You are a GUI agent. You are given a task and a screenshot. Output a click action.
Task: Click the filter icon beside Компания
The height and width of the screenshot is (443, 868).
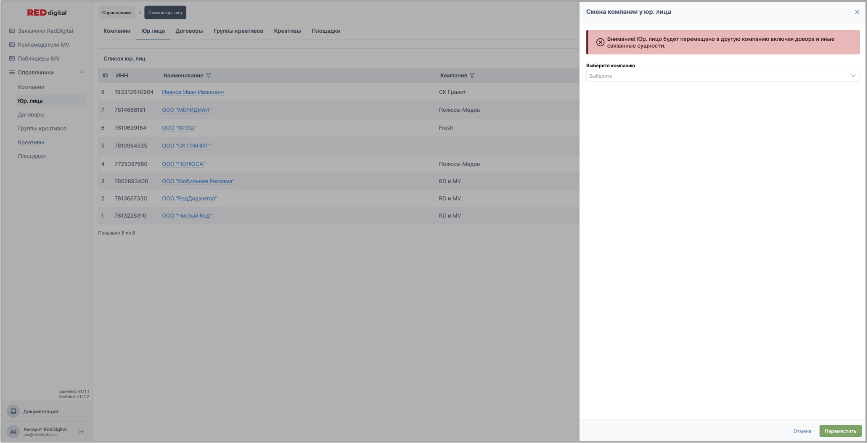472,76
